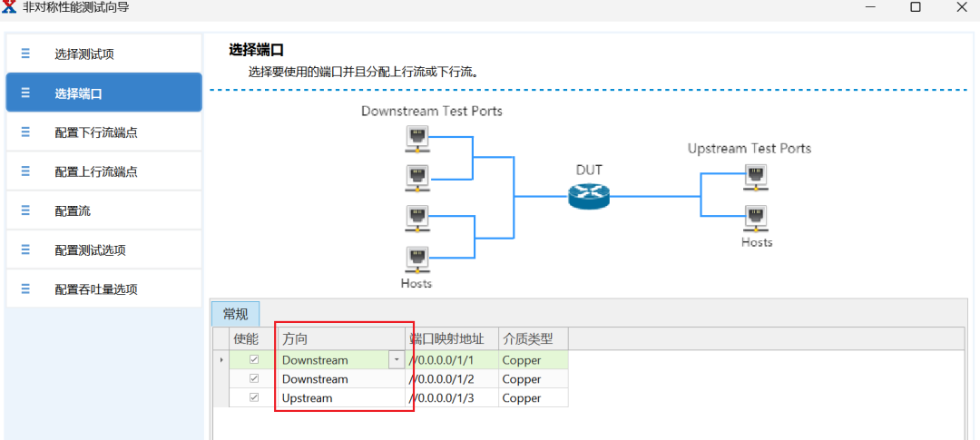The image size is (980, 440).
Task: Click the Downstream direction cell in second row
Action: pos(336,379)
